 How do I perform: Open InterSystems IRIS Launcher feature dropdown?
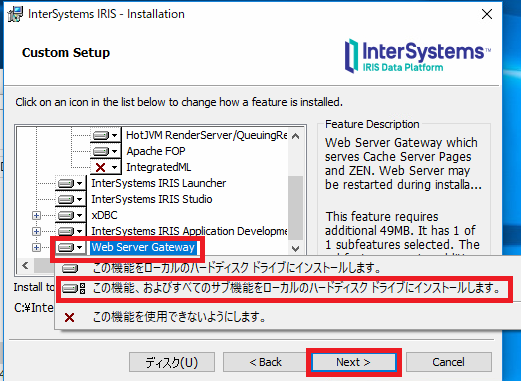[x=70, y=183]
